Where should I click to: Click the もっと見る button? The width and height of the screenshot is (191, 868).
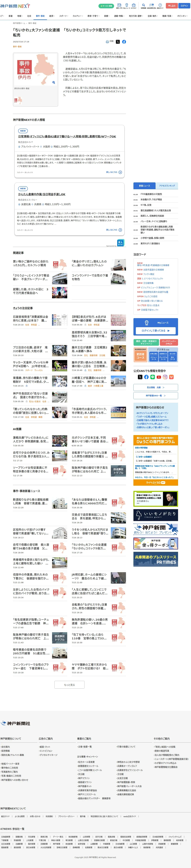pos(69,685)
